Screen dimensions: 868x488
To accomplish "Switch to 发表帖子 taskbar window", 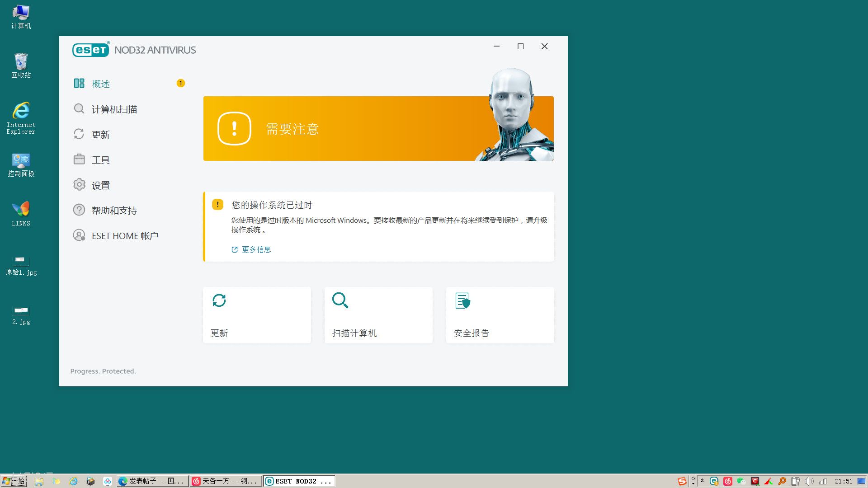I will coord(152,481).
